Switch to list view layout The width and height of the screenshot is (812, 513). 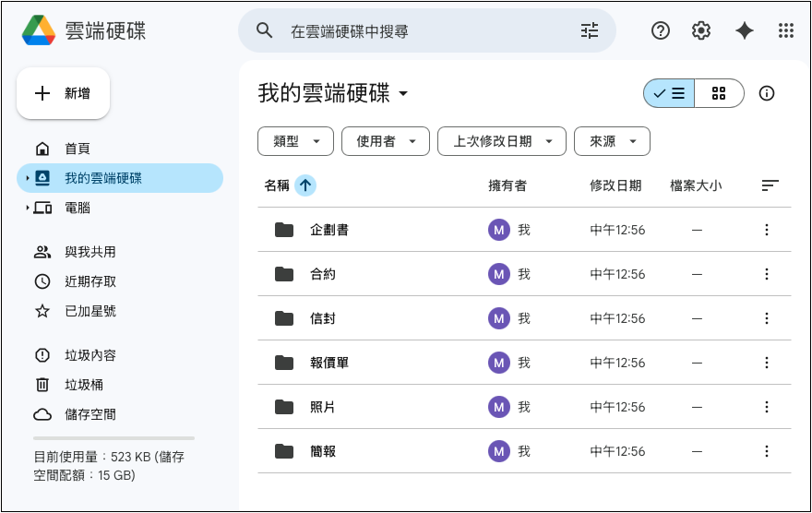669,93
